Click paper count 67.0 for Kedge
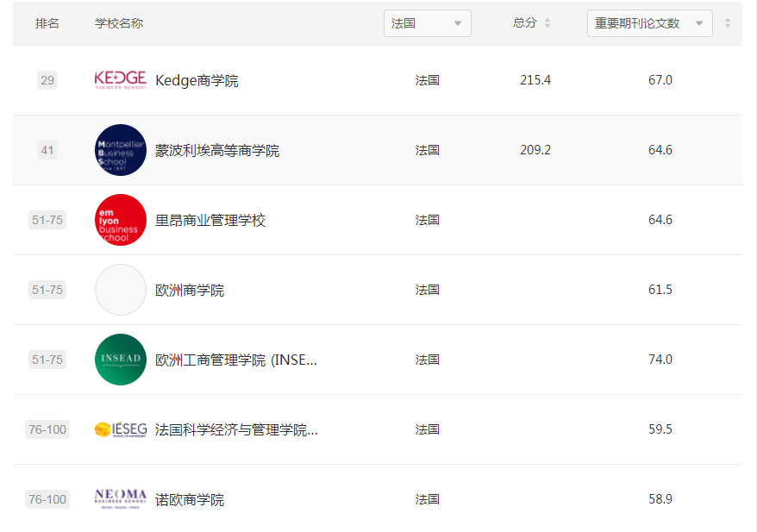 [x=660, y=80]
